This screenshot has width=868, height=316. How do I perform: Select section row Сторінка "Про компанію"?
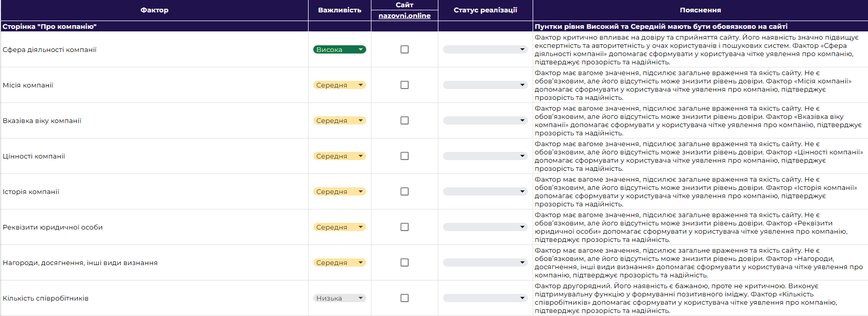coord(154,26)
